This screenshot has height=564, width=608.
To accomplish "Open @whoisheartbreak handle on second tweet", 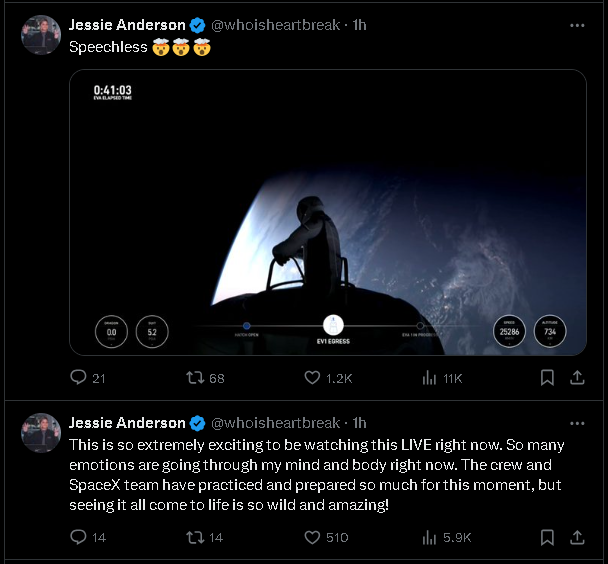I will 275,423.
